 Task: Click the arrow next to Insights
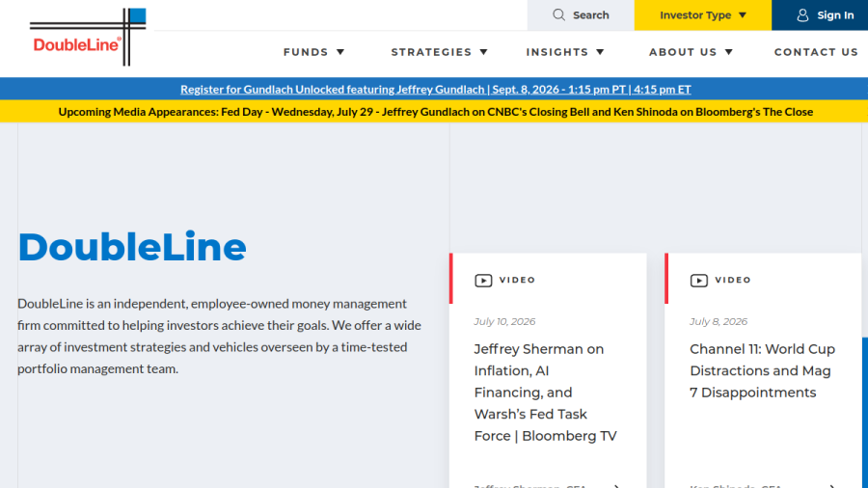tap(600, 52)
